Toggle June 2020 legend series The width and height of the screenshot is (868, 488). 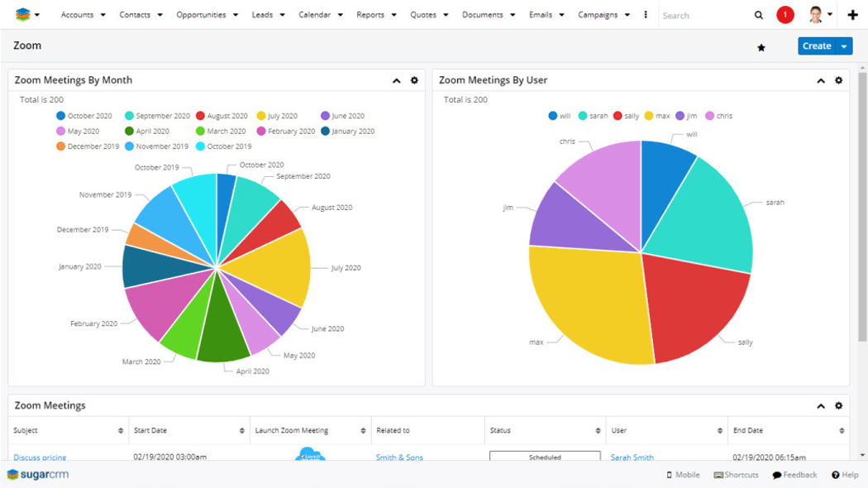pyautogui.click(x=343, y=116)
